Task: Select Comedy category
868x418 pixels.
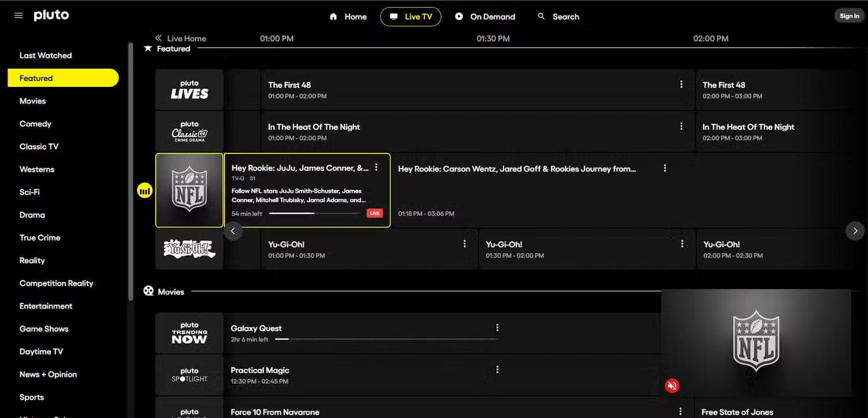Action: tap(35, 124)
